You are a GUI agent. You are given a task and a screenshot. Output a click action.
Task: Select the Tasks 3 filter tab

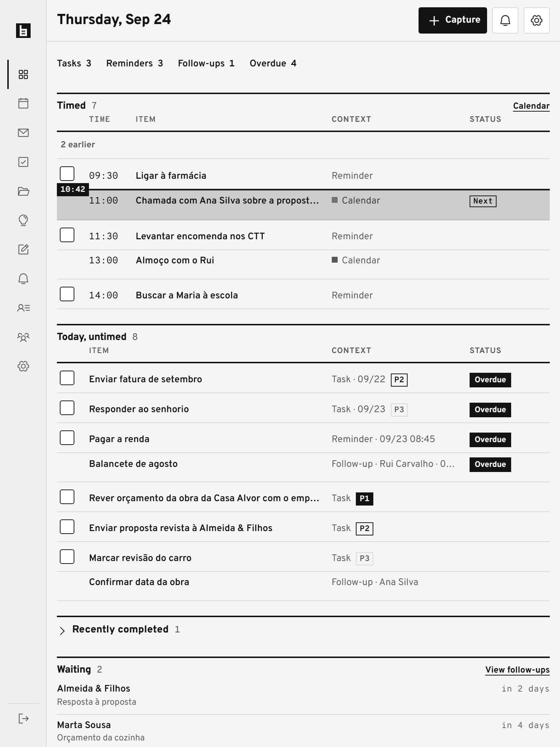tap(74, 63)
